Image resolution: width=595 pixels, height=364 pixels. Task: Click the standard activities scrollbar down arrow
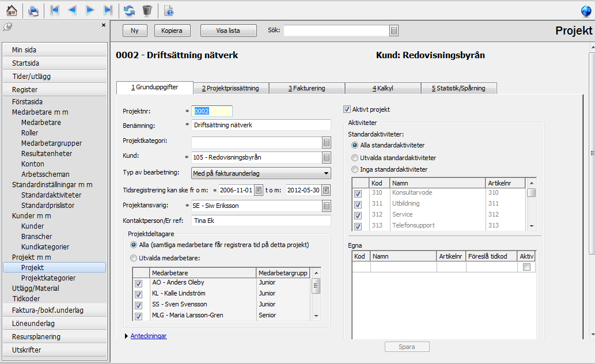[532, 226]
